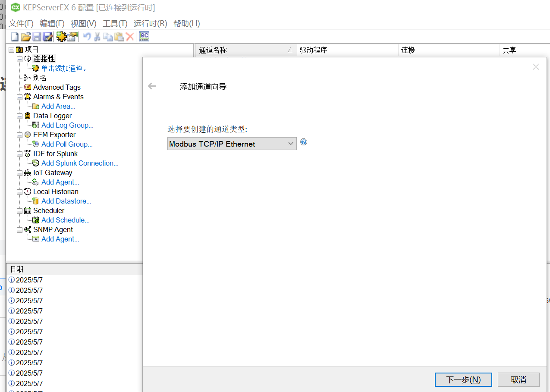This screenshot has height=392, width=550.
Task: Click the Add Poll Group... link
Action: [67, 144]
